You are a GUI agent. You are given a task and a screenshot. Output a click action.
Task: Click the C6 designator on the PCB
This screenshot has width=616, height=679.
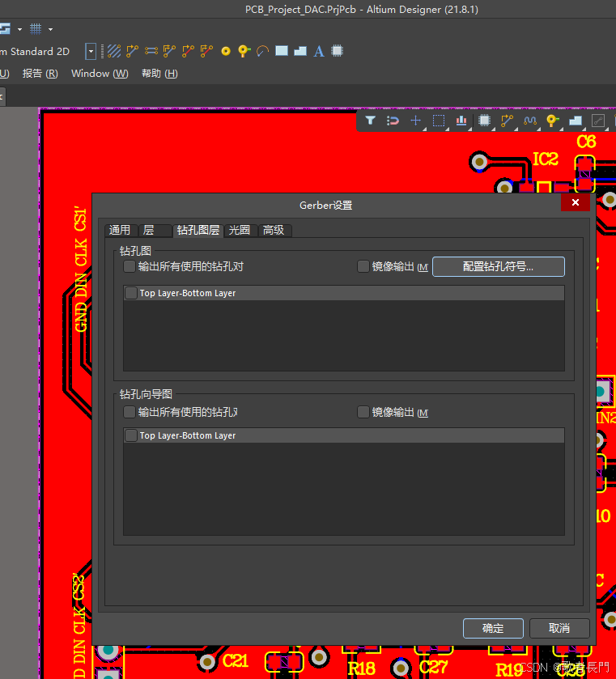tap(586, 142)
